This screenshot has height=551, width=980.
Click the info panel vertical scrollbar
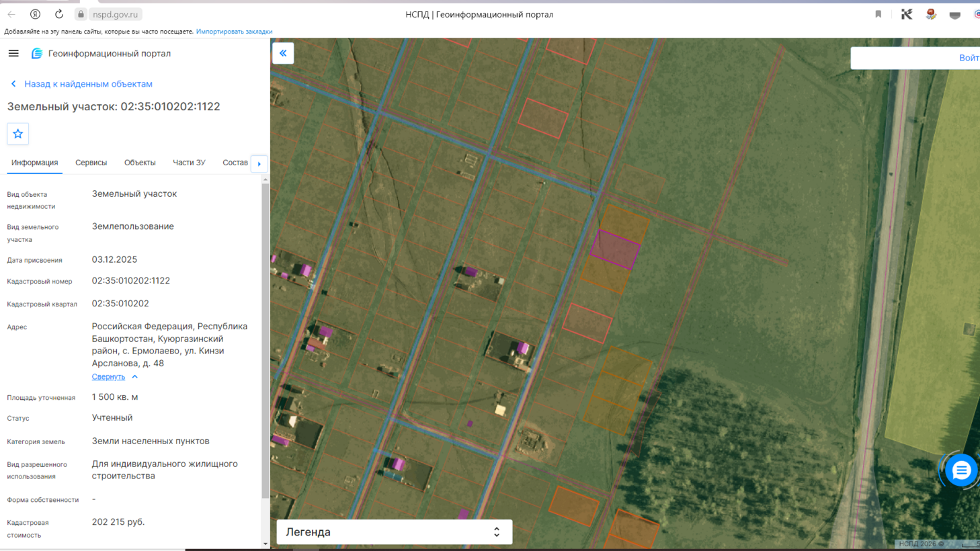click(x=266, y=339)
